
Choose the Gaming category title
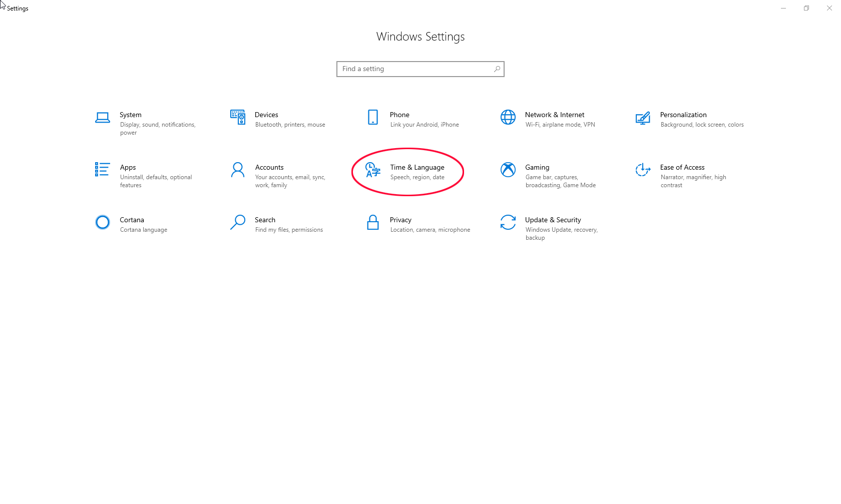click(537, 168)
